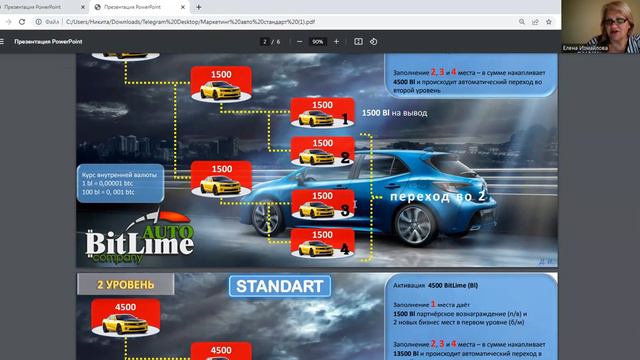The height and width of the screenshot is (360, 640).
Task: Click the Курс внутренней валюты box
Action: click(120, 183)
